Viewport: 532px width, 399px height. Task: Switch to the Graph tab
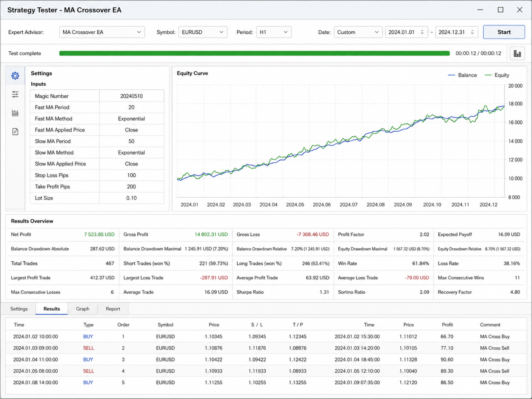[x=83, y=309]
